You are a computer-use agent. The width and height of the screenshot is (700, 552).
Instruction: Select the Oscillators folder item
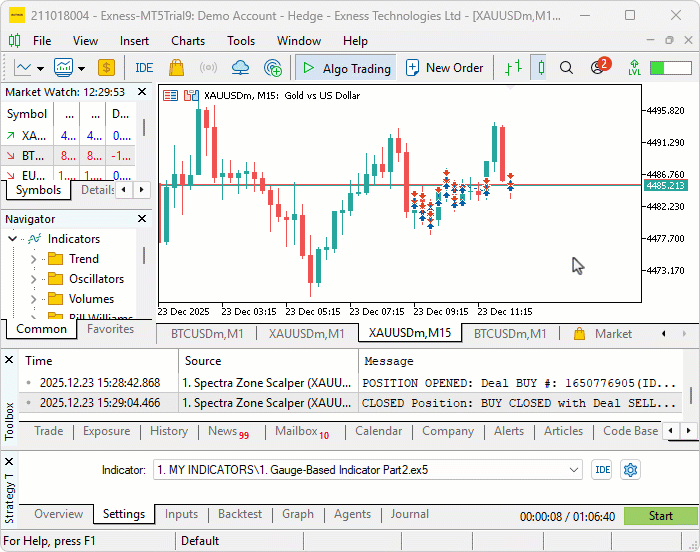(86, 279)
